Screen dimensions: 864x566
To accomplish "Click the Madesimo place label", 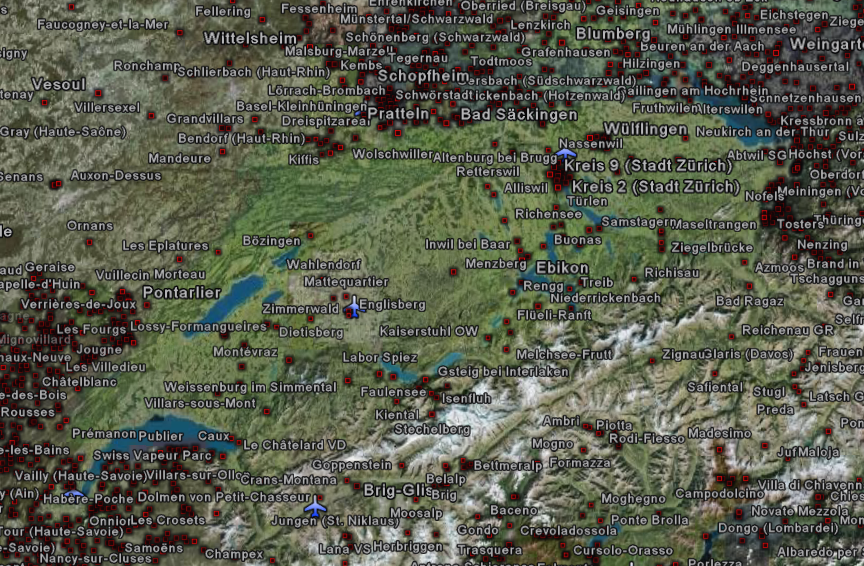I will pos(719,433).
